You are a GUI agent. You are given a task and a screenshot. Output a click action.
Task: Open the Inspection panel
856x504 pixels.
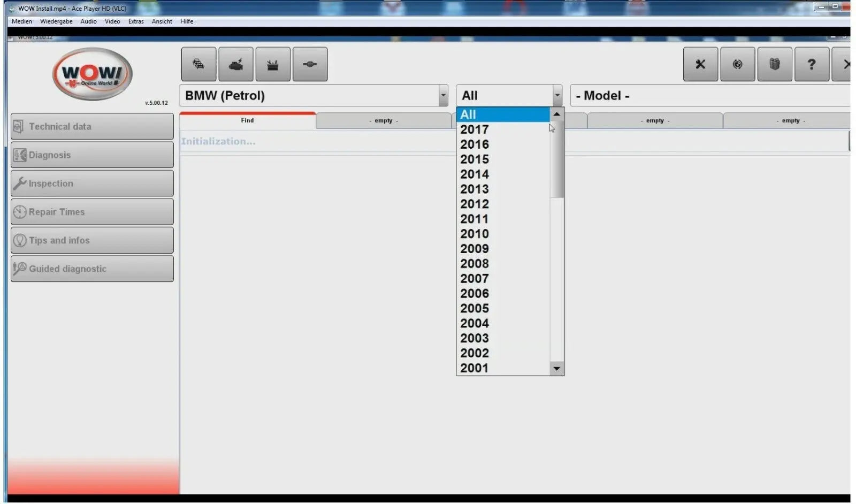pyautogui.click(x=91, y=183)
